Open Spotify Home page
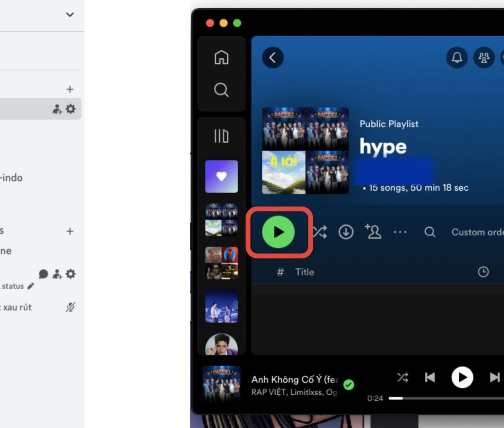 click(x=221, y=57)
